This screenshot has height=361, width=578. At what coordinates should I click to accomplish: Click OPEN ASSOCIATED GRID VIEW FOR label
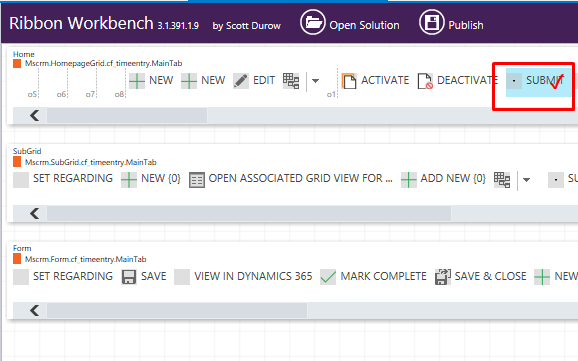pos(300,178)
